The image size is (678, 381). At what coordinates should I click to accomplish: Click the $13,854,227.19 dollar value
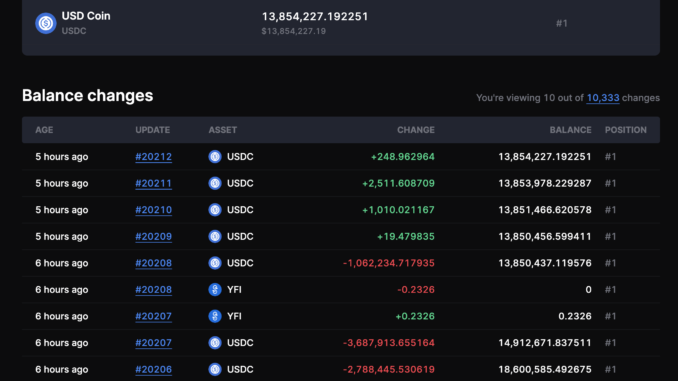[x=294, y=31]
